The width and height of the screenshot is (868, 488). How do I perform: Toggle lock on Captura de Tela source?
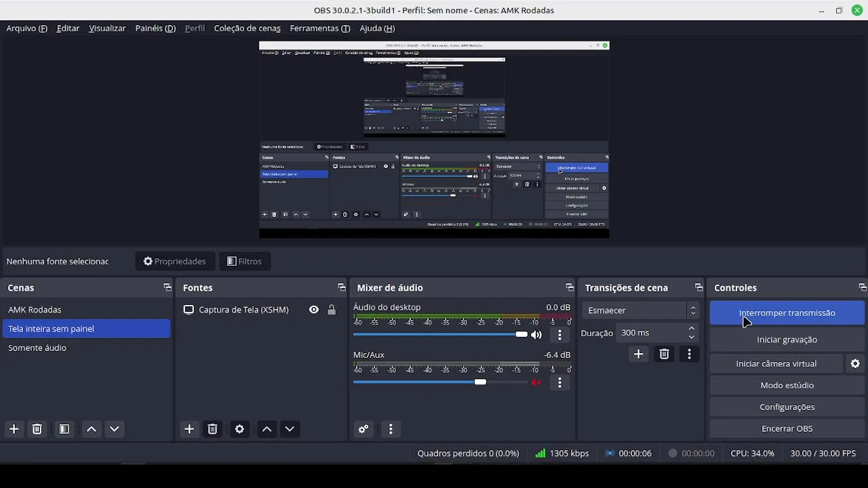point(332,310)
